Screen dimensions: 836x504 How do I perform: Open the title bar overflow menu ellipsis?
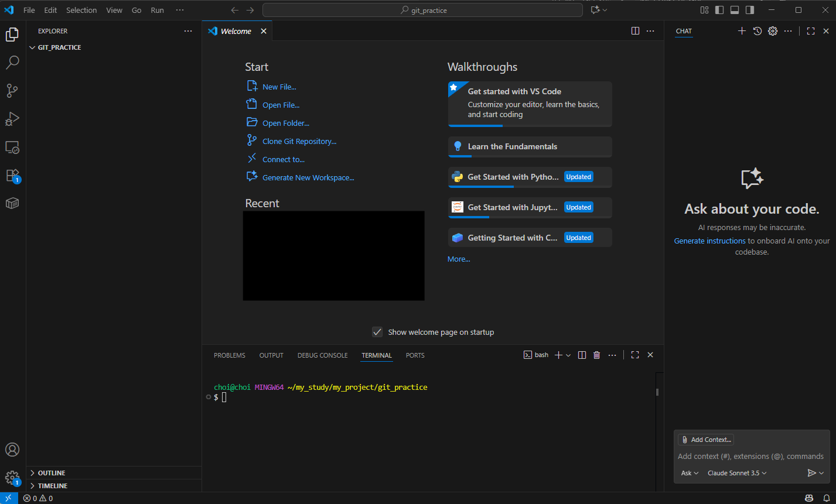(x=180, y=10)
